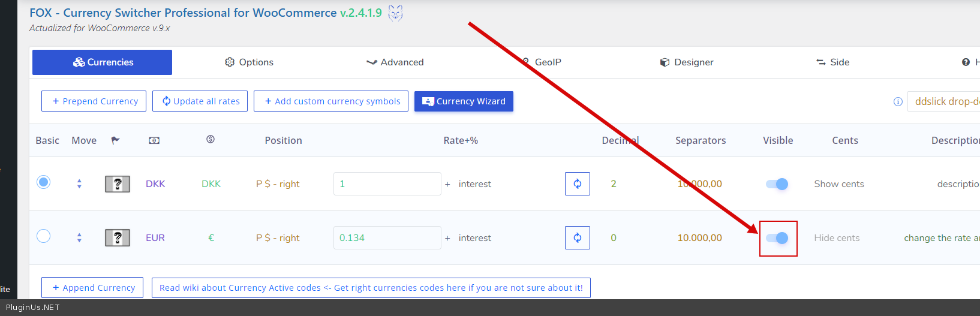Click the interest field in EUR row

(x=475, y=238)
